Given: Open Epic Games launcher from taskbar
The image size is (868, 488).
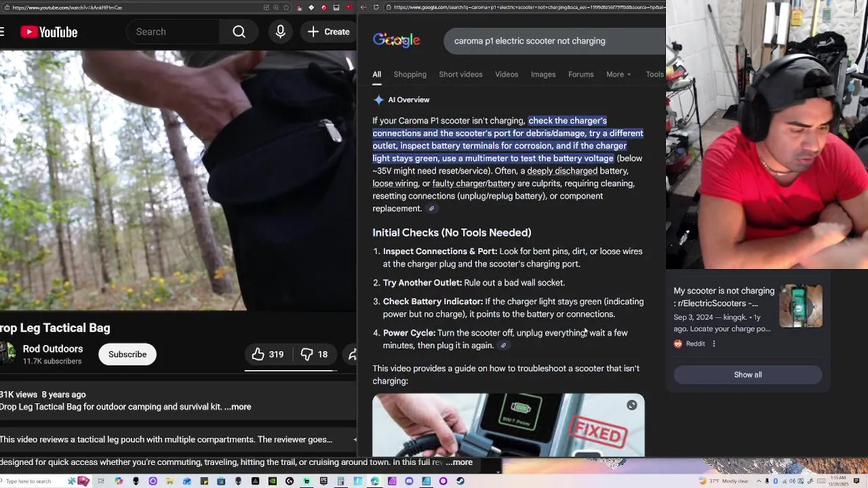Looking at the screenshot, I should pos(323,481).
